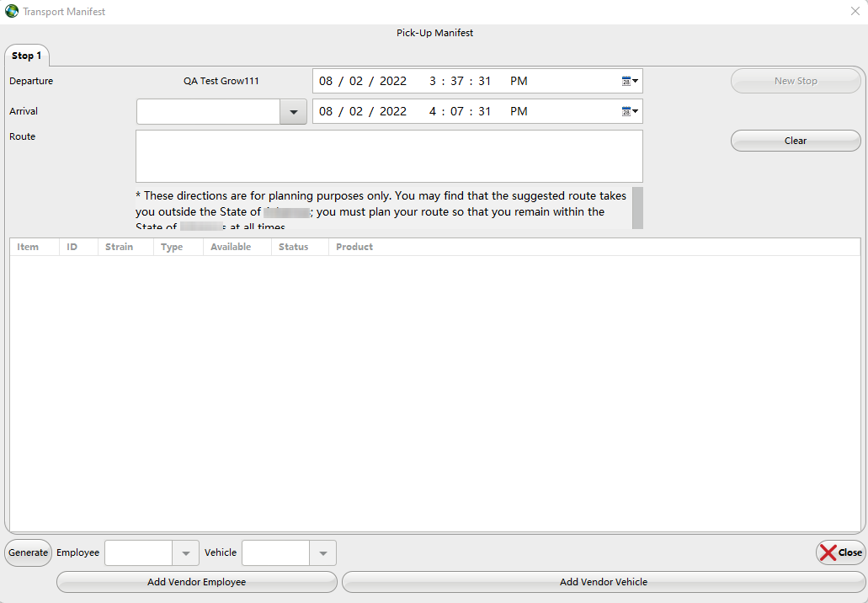
Task: Open the Employee selection dropdown
Action: 185,552
